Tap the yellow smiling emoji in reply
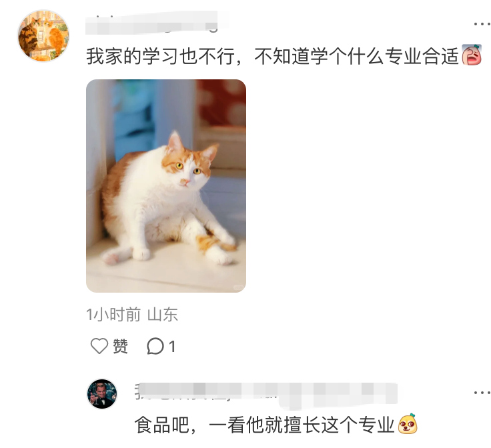This screenshot has width=491, height=448. point(408,424)
